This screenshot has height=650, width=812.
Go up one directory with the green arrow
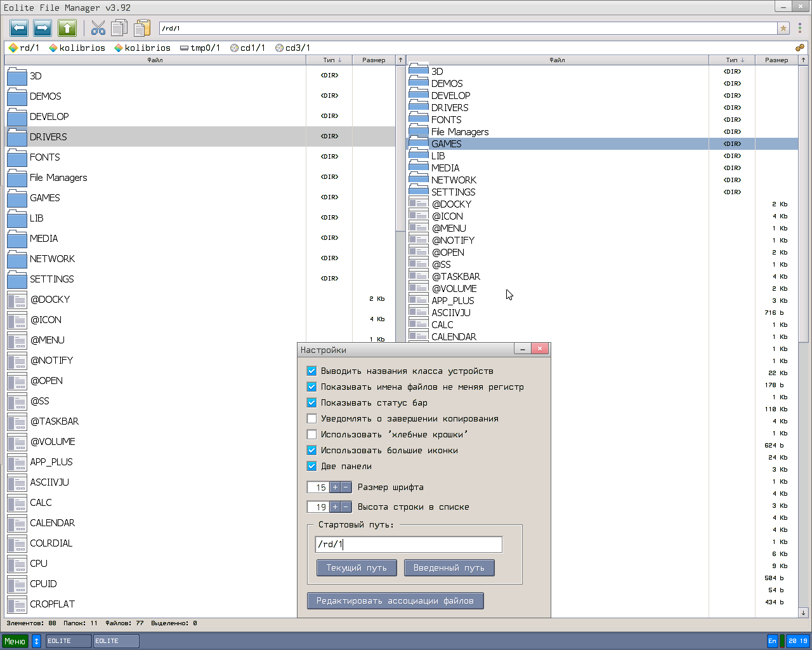(65, 28)
